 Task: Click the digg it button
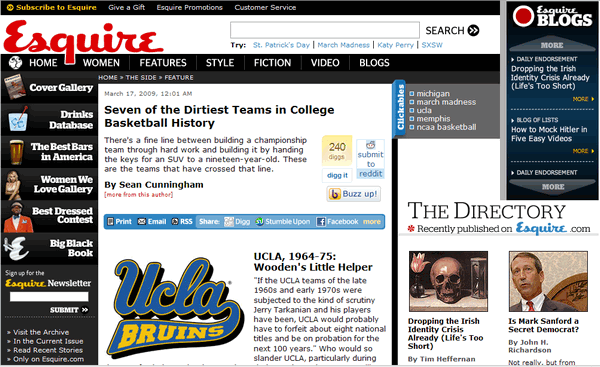(x=337, y=175)
